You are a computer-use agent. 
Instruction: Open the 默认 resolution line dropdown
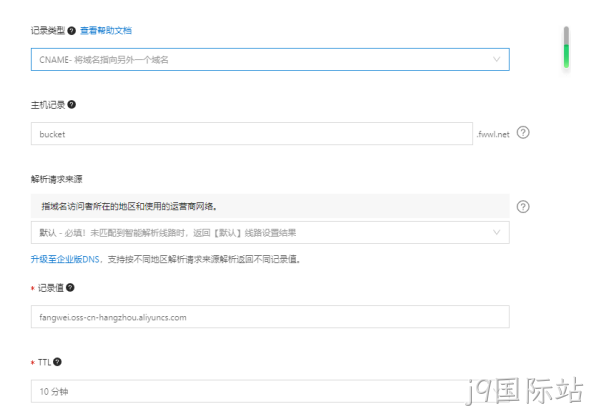pos(270,233)
